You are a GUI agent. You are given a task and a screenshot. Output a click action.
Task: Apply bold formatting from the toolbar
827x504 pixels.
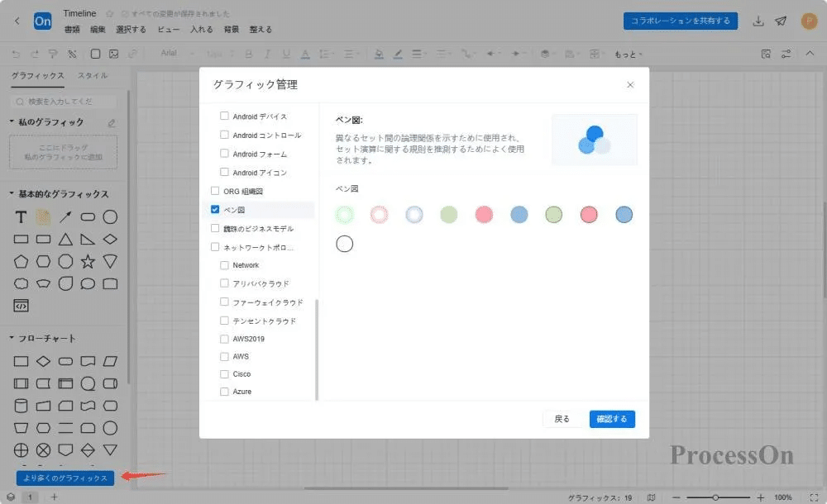point(248,53)
